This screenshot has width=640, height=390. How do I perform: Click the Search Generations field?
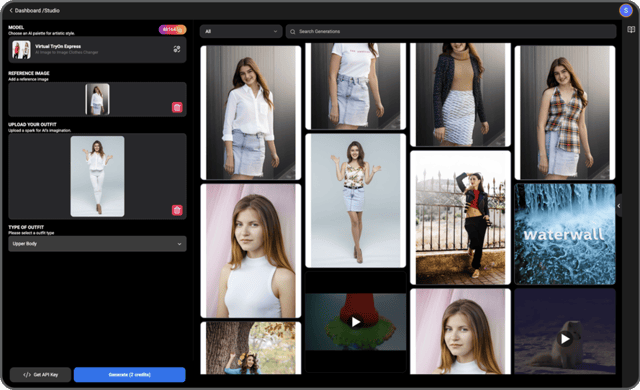pyautogui.click(x=451, y=31)
